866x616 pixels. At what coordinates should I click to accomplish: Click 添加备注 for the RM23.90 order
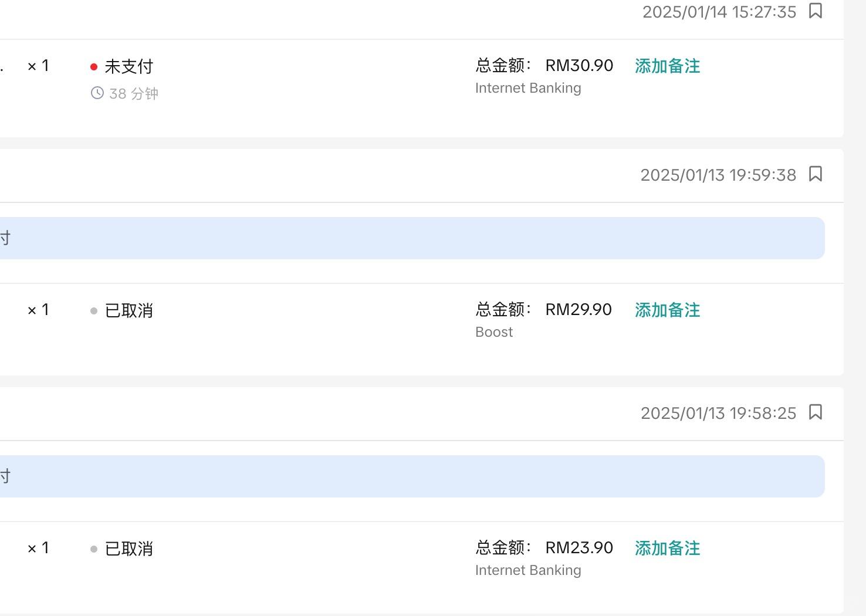pyautogui.click(x=668, y=548)
